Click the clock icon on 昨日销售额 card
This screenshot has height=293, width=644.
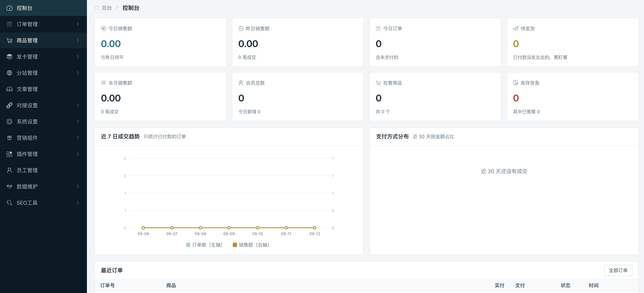click(x=241, y=29)
